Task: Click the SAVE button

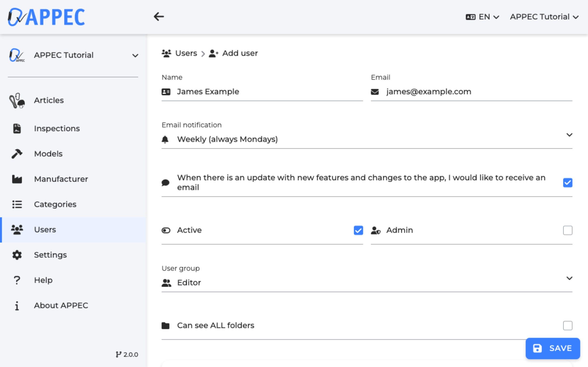Action: click(x=552, y=348)
